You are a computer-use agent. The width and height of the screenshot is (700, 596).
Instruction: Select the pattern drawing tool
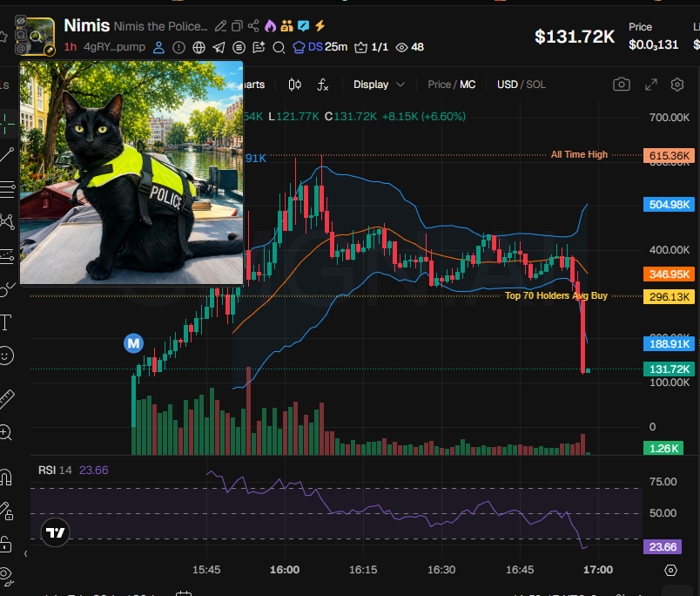7,221
